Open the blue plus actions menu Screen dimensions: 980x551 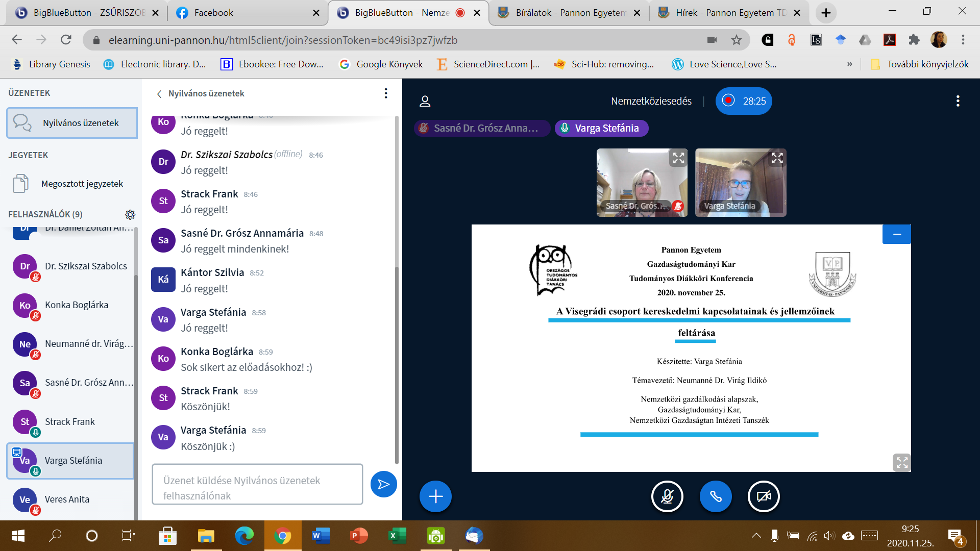(435, 496)
